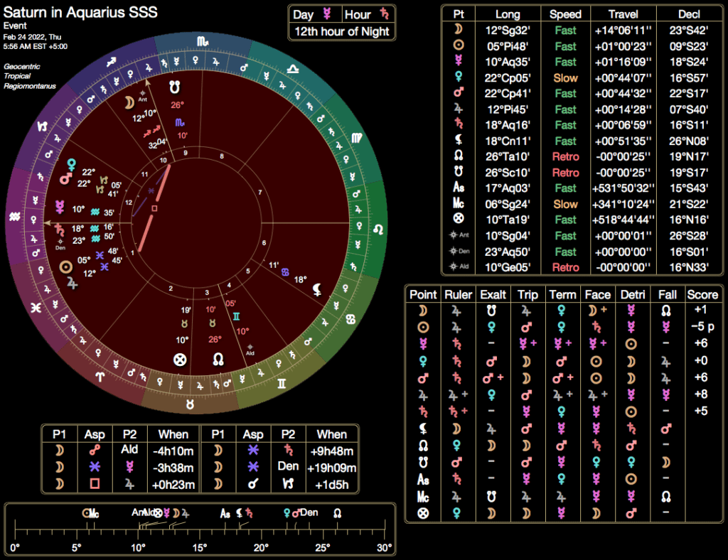The image size is (728, 560).
Task: Select the As marker on the degree ruler
Action: (225, 513)
